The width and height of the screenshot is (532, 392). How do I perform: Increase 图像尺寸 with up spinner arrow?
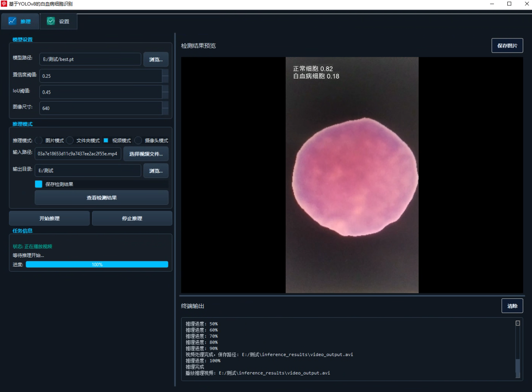click(x=165, y=104)
